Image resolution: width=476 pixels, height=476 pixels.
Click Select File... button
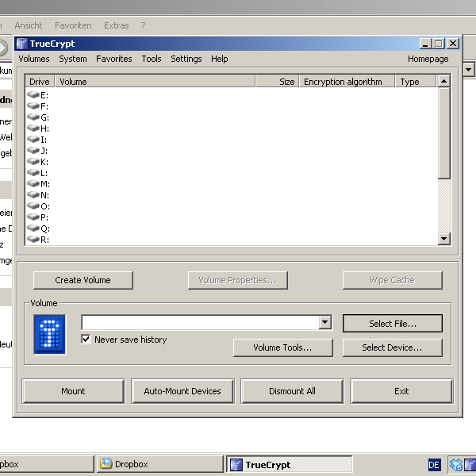pos(393,324)
